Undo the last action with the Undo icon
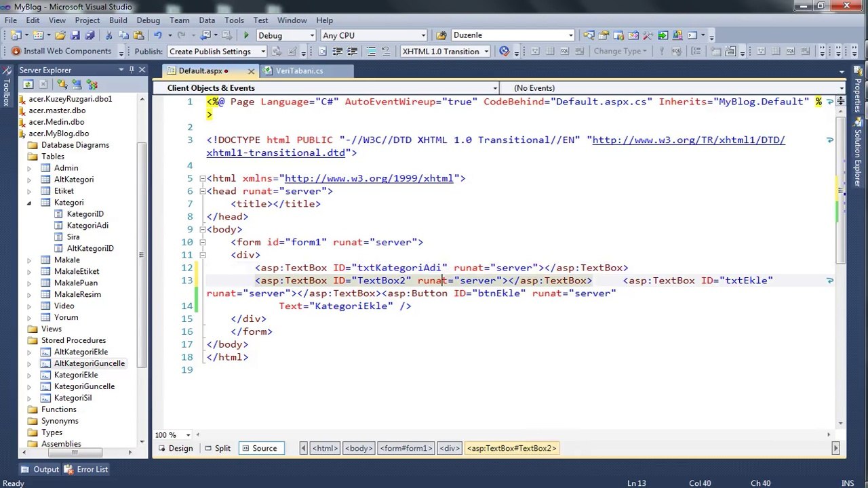 [x=158, y=35]
